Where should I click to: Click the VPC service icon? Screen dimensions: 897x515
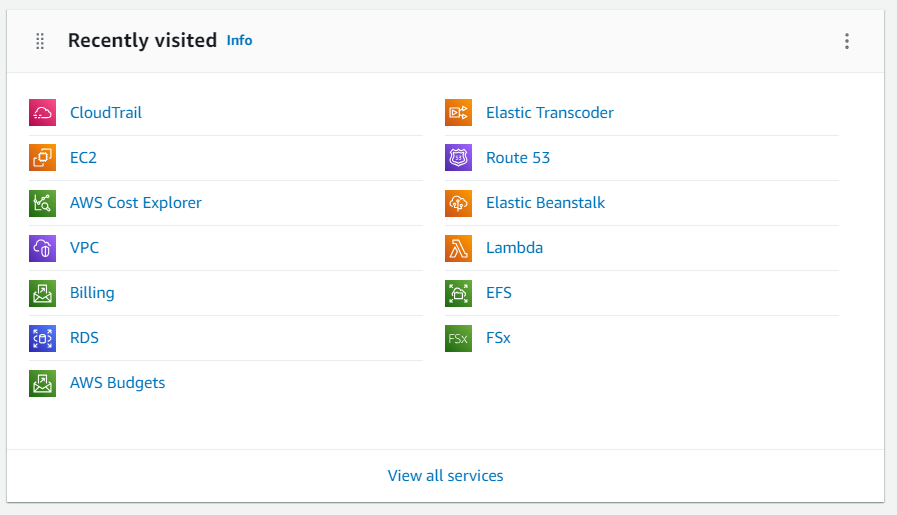tap(42, 248)
